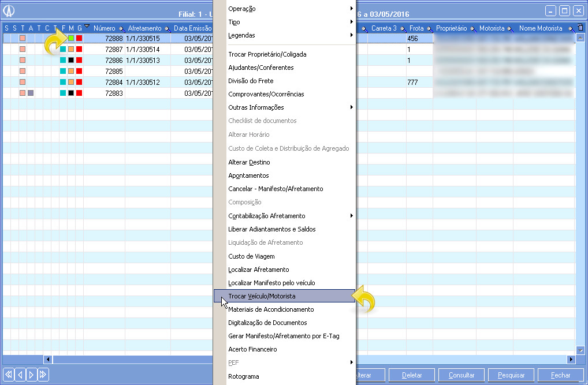
Task: Click the Pesquisar button
Action: pos(511,375)
